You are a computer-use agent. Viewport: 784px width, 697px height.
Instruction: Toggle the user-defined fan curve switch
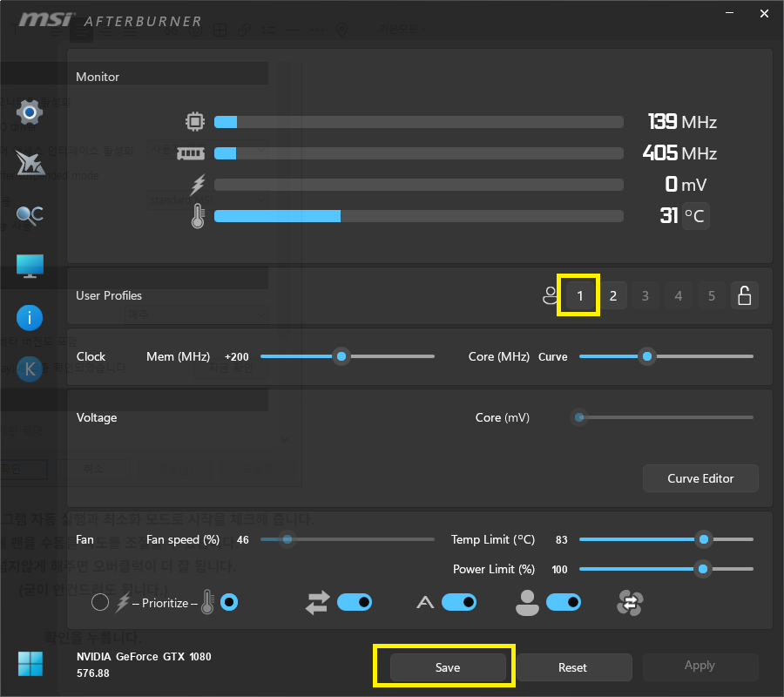[x=564, y=603]
